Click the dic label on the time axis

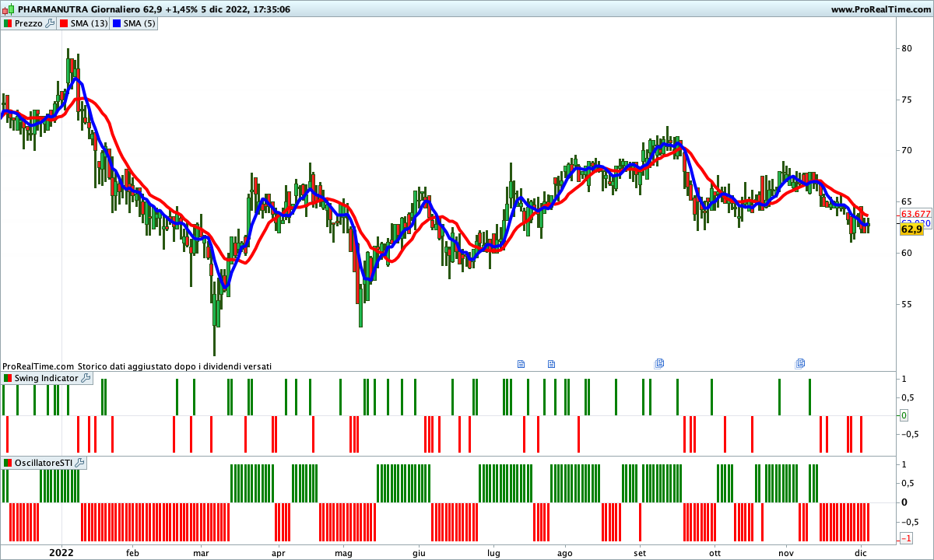point(860,553)
